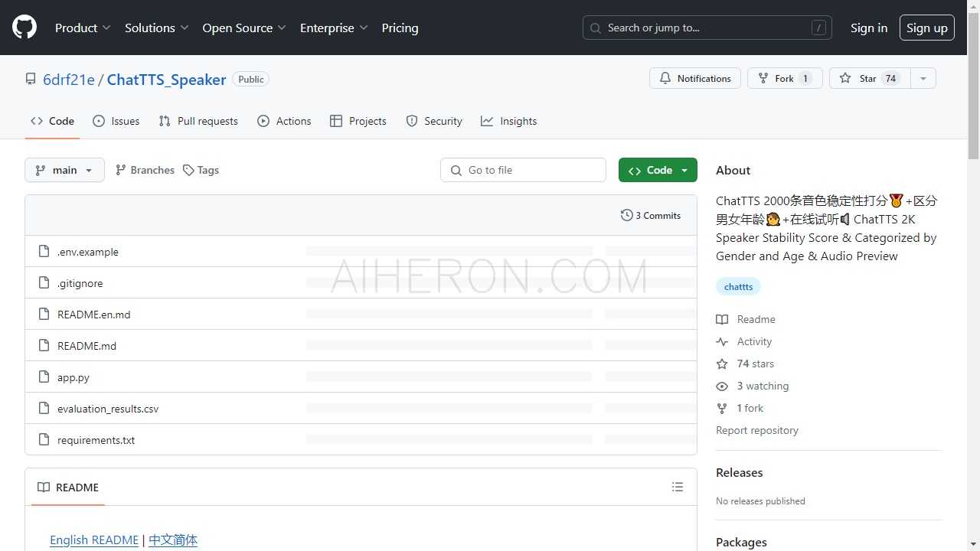Screen dimensions: 980x551
Task: Expand the green Code dropdown button
Action: pyautogui.click(x=658, y=171)
